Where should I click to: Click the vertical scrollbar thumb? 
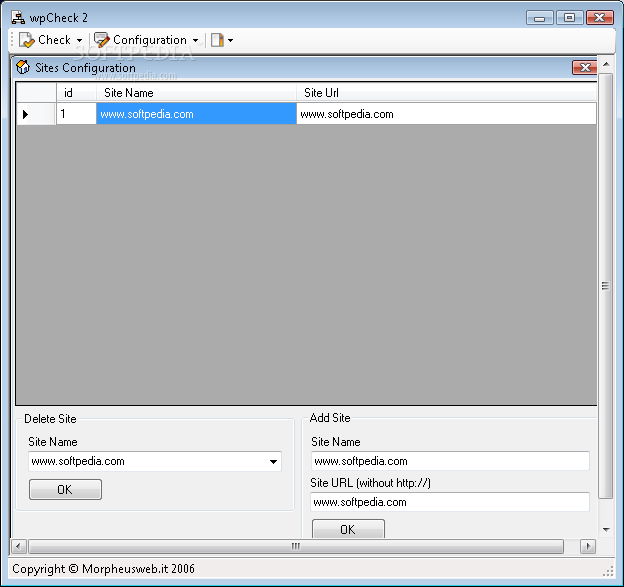[606, 286]
